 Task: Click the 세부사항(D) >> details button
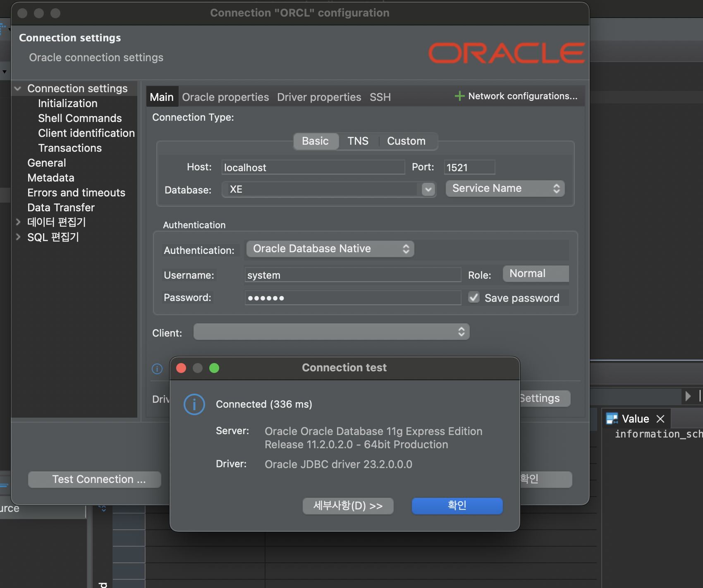pyautogui.click(x=348, y=506)
